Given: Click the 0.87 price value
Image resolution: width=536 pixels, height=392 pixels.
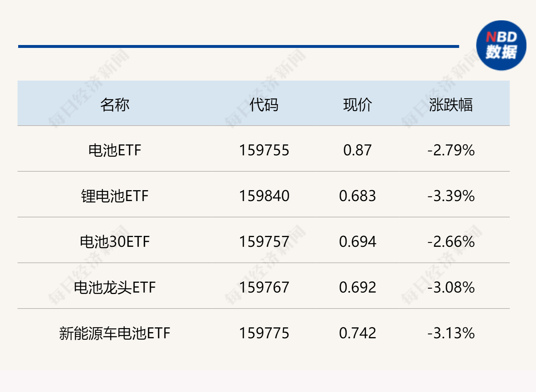Looking at the screenshot, I should pyautogui.click(x=358, y=150).
